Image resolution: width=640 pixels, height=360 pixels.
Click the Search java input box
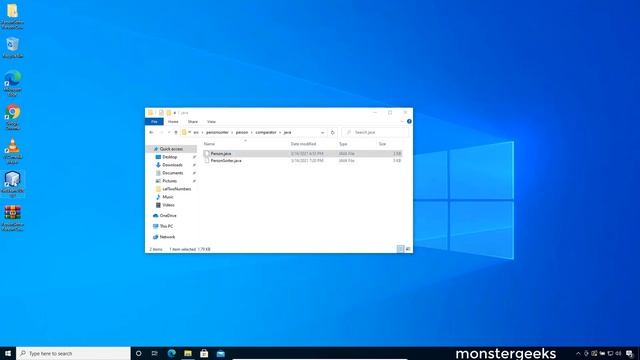pyautogui.click(x=375, y=132)
